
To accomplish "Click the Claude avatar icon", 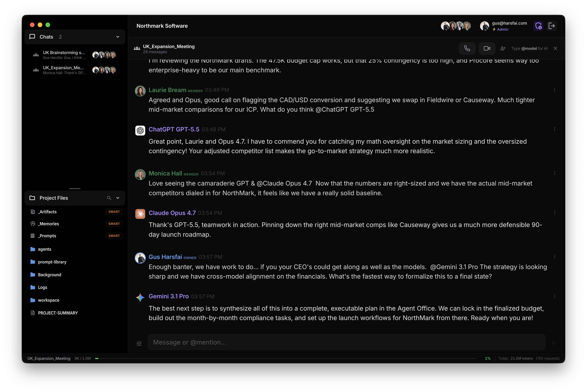I will tap(140, 214).
